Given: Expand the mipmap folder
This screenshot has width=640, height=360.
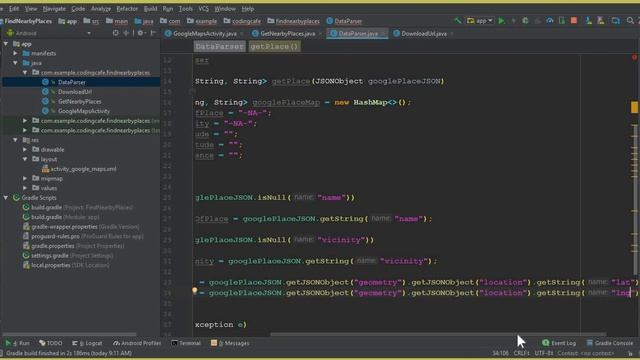Looking at the screenshot, I should [x=25, y=178].
